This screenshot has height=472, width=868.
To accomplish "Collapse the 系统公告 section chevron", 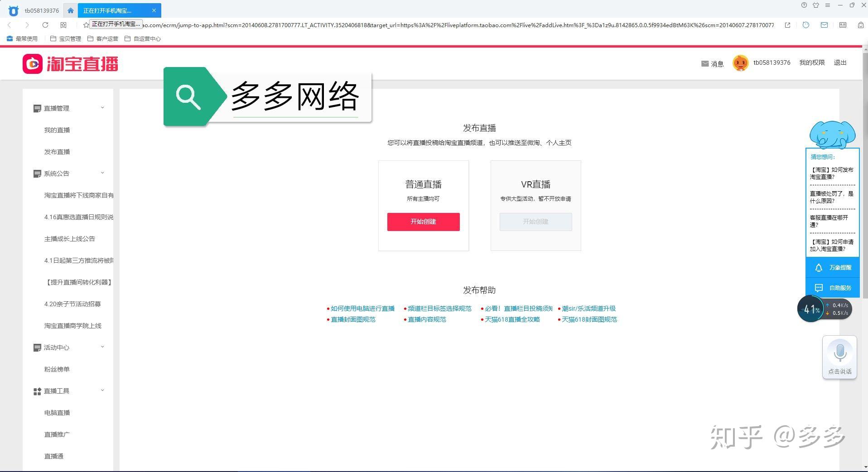I will coord(102,173).
